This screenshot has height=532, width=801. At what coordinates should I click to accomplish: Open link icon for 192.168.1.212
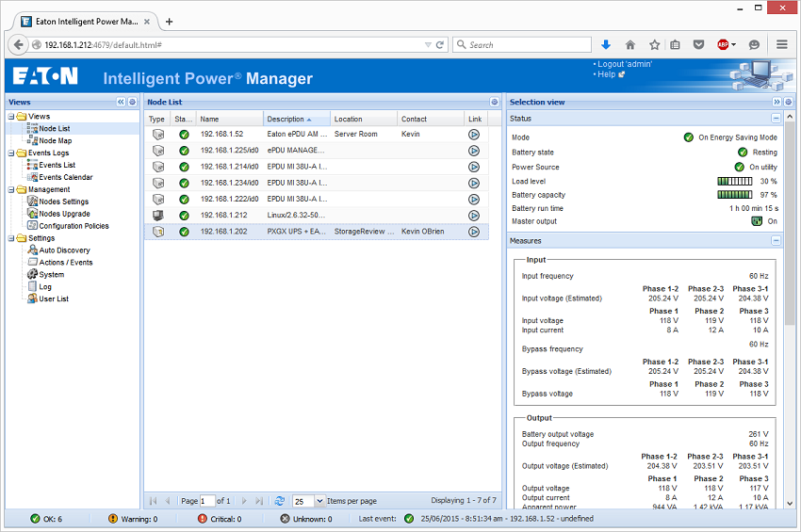[474, 216]
